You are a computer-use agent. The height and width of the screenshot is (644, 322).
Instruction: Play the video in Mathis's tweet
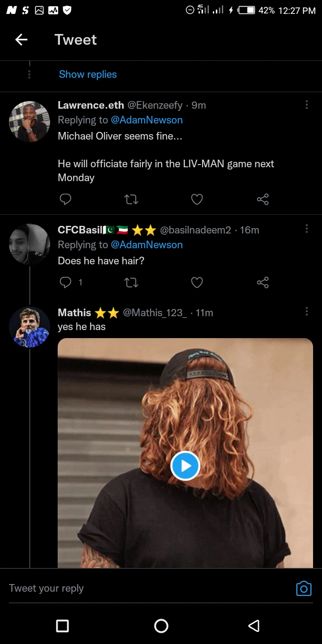click(x=185, y=466)
